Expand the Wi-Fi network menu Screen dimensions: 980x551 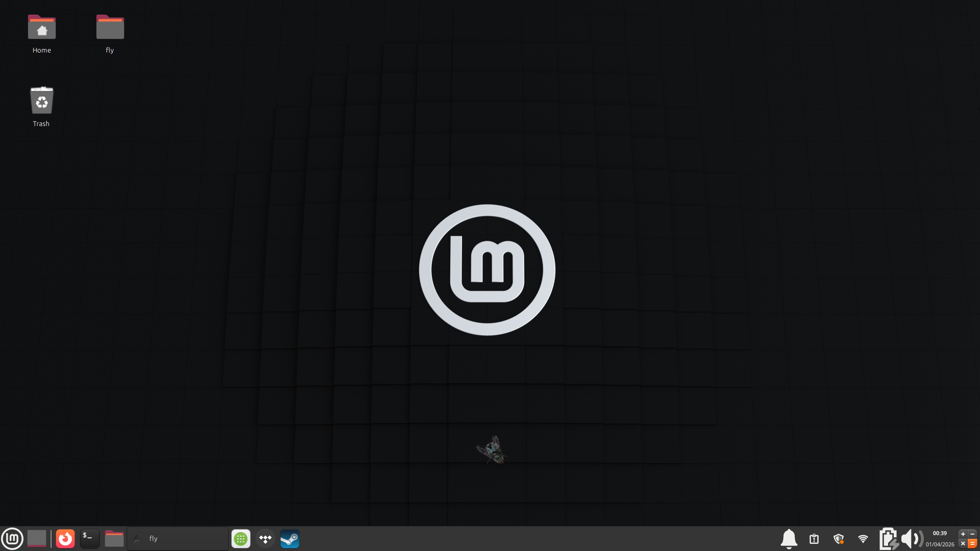click(863, 538)
